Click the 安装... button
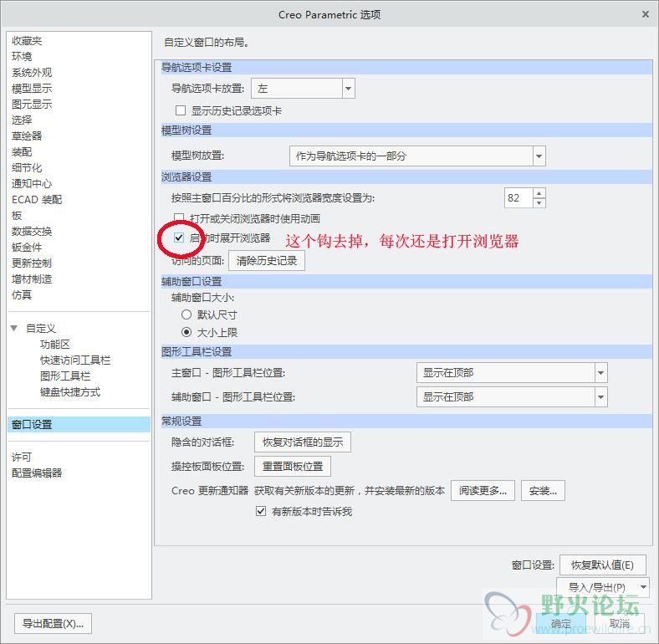659x644 pixels. 543,491
